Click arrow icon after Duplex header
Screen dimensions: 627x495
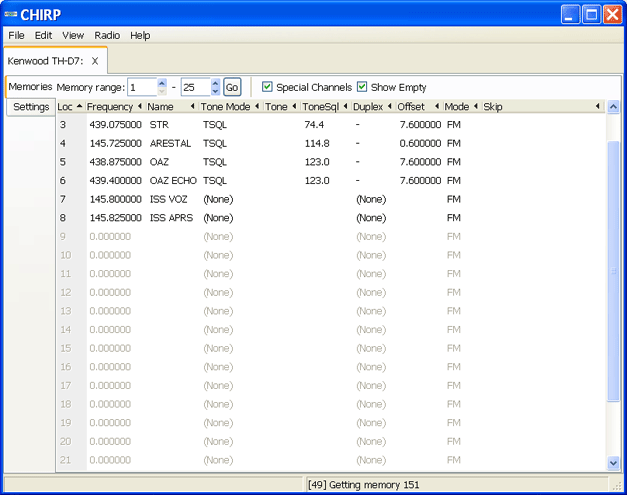[x=389, y=106]
